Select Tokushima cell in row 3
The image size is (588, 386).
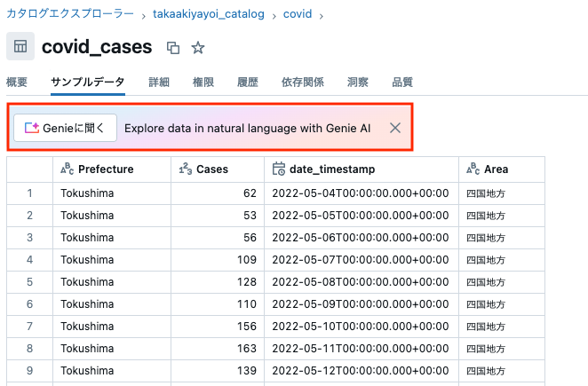(112, 238)
